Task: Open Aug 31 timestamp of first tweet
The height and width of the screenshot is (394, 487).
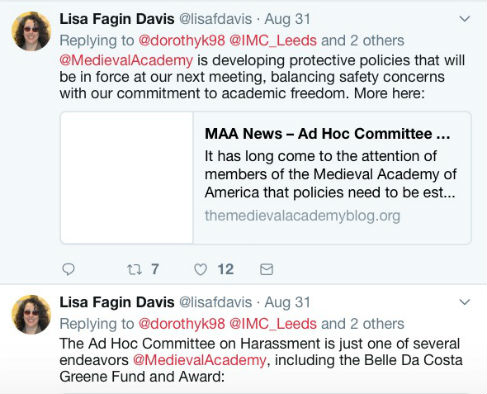Action: point(287,19)
